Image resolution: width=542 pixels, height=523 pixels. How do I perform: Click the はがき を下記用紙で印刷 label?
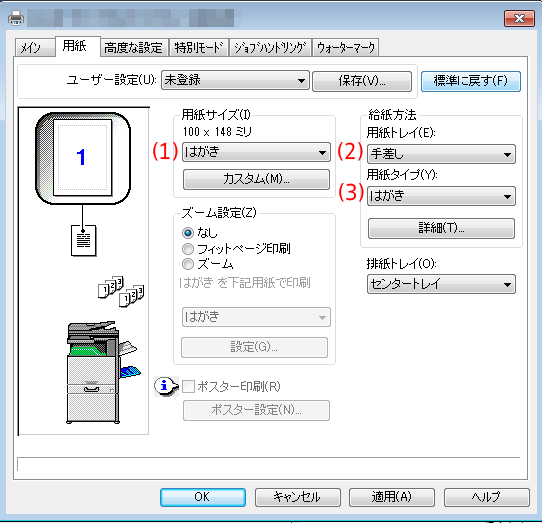click(x=245, y=283)
